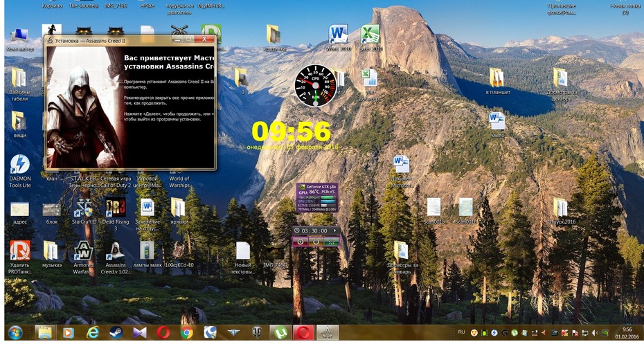
Task: Open the Dead Rising 3 desktop shortcut
Action: 116,215
